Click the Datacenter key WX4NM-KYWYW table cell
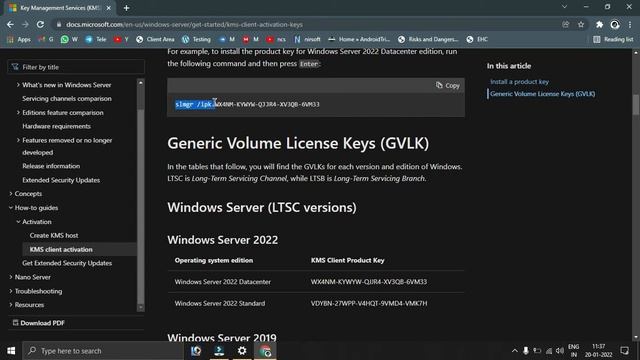 (369, 282)
